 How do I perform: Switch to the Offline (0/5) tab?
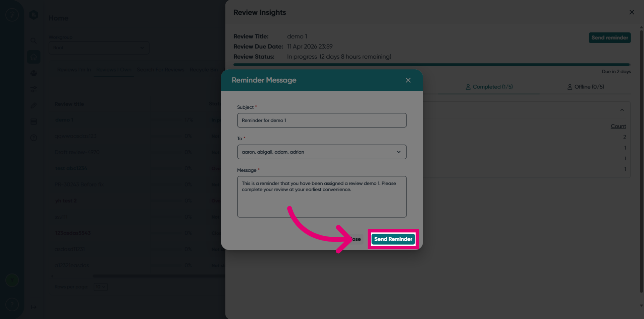tap(585, 87)
